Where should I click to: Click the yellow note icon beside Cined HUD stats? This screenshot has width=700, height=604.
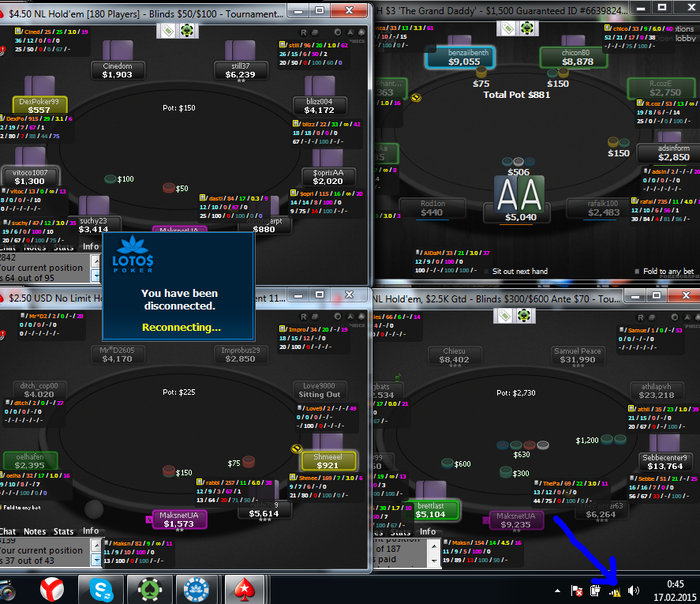point(18,31)
